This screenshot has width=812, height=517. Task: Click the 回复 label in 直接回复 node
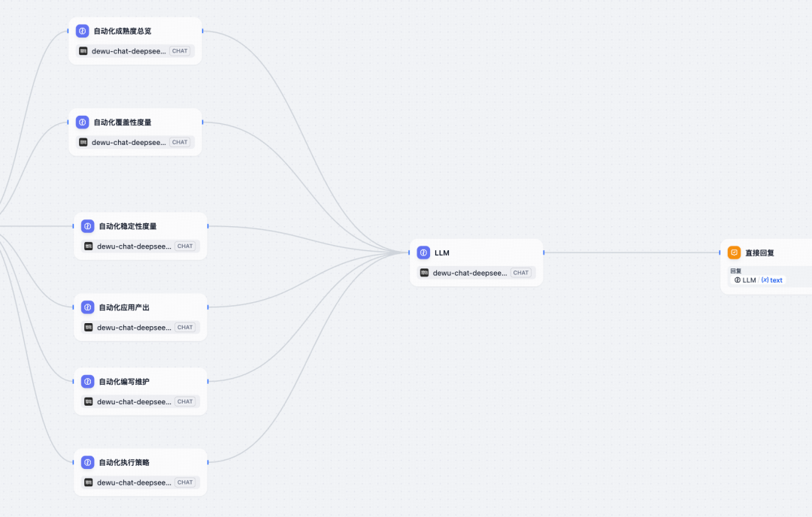[736, 271]
